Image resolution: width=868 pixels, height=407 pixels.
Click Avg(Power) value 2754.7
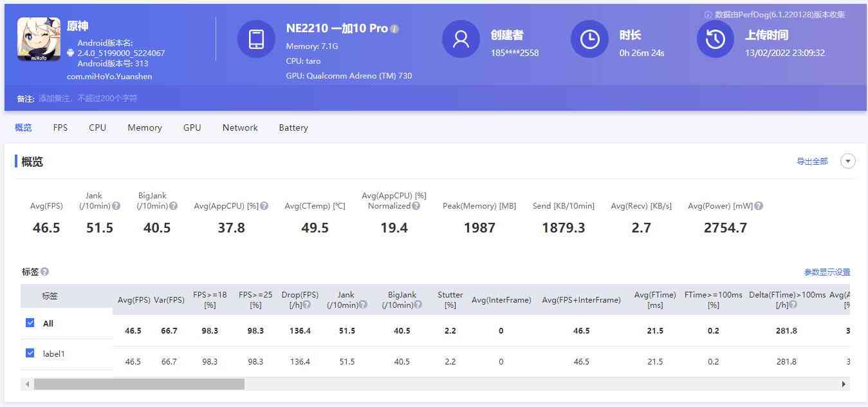(725, 227)
